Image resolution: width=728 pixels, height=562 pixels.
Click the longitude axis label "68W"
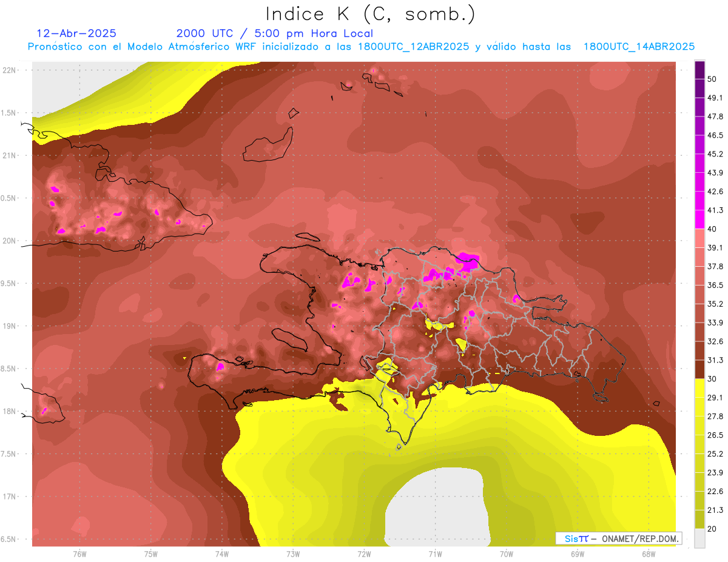point(649,554)
